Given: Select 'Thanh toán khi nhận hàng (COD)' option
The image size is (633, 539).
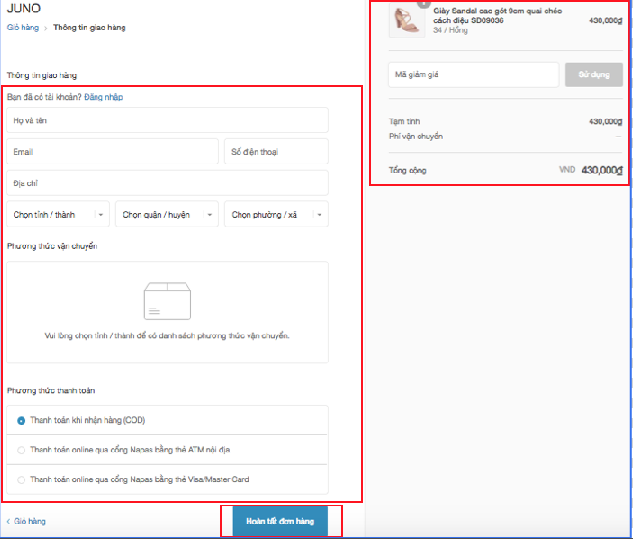Looking at the screenshot, I should tap(21, 421).
